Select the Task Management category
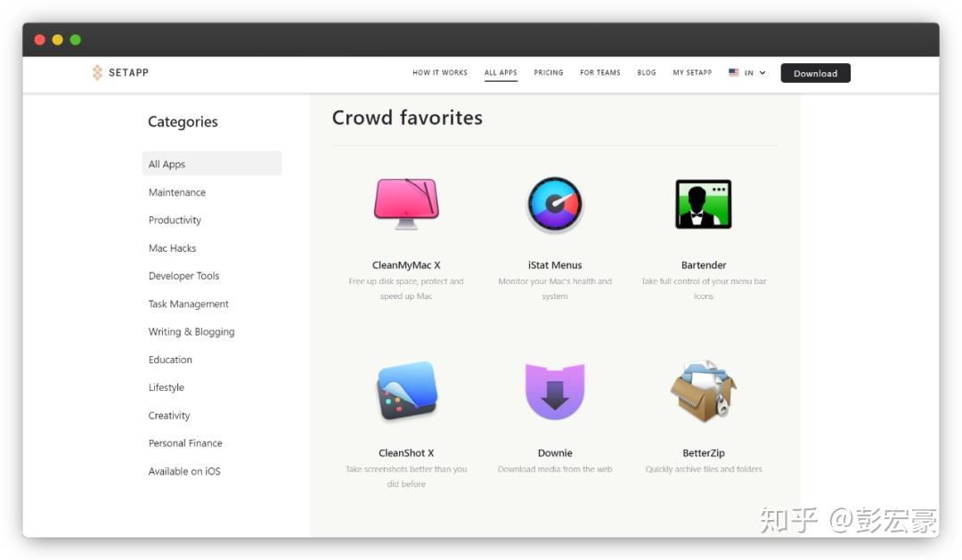The height and width of the screenshot is (560, 962). (188, 304)
